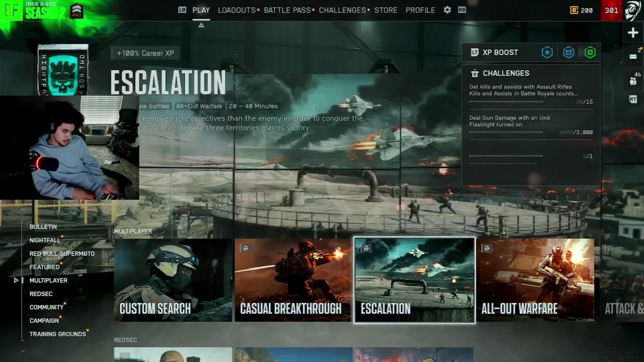This screenshot has height=362, width=644.
Task: Click XP badge on Escalation card
Action: [x=366, y=248]
